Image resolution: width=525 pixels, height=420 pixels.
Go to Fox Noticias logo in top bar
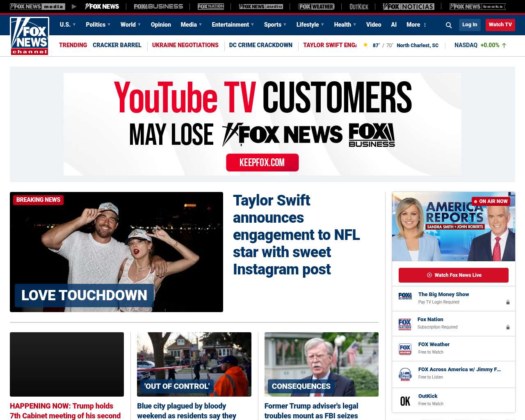coord(409,7)
